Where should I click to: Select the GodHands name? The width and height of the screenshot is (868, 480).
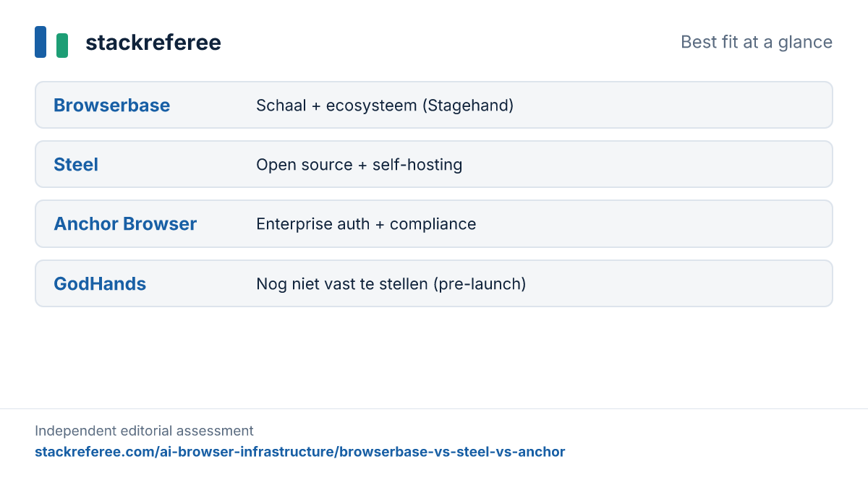[x=100, y=284]
